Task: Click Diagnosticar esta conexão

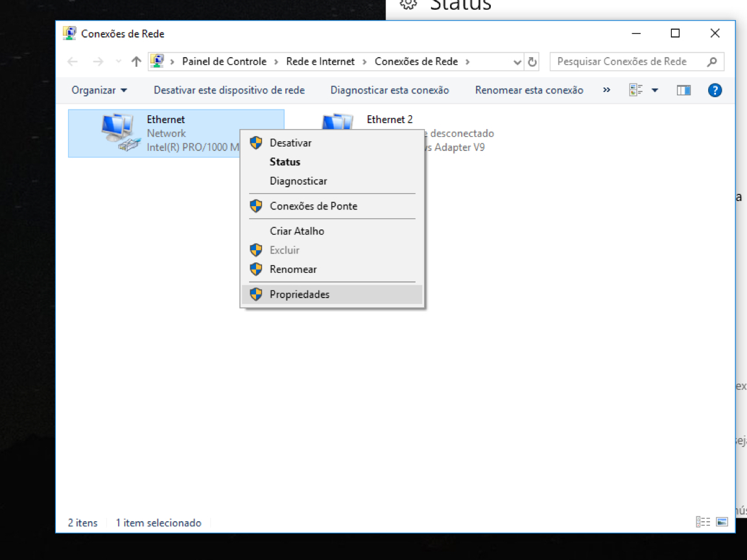Action: tap(390, 90)
